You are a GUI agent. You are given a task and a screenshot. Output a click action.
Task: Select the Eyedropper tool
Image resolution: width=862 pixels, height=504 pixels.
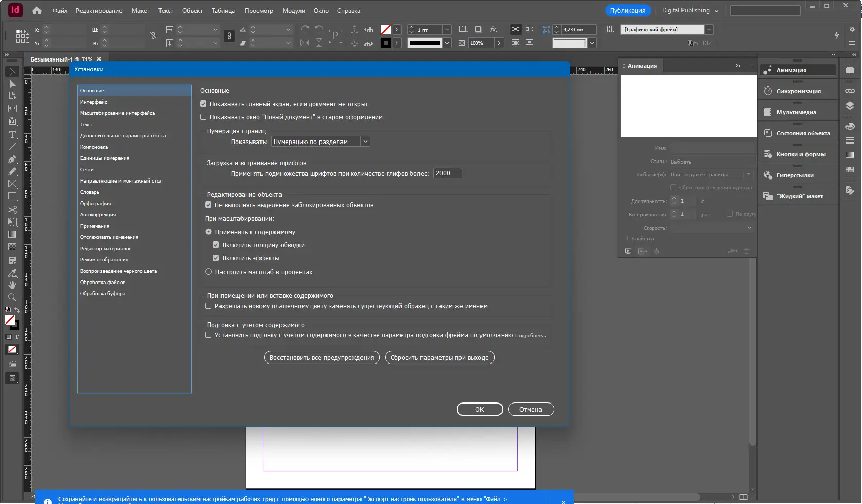pyautogui.click(x=12, y=273)
